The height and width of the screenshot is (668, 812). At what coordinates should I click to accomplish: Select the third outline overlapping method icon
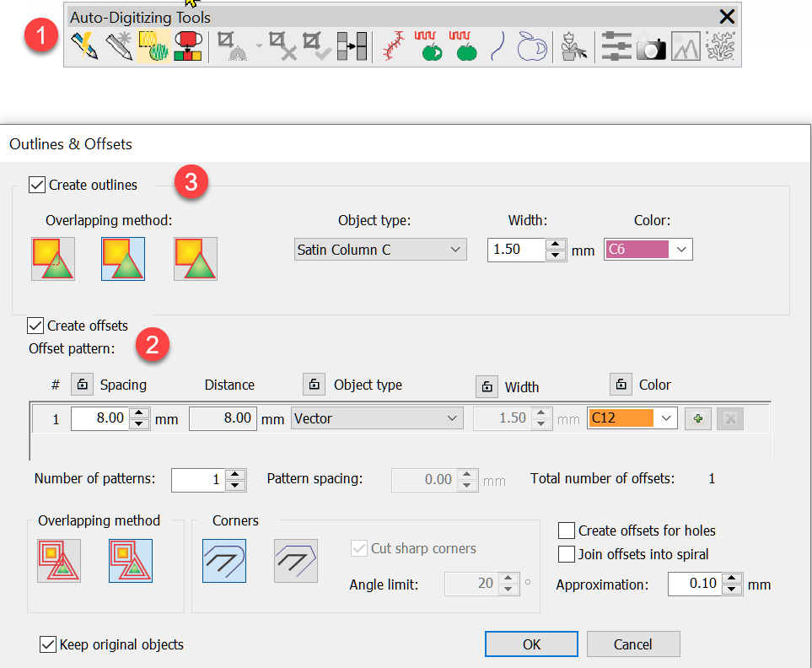196,258
